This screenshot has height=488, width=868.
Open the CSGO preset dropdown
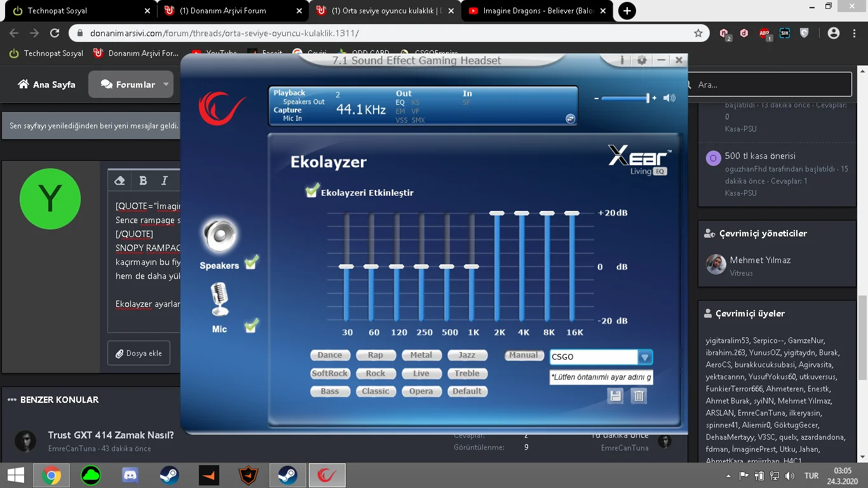click(x=644, y=356)
